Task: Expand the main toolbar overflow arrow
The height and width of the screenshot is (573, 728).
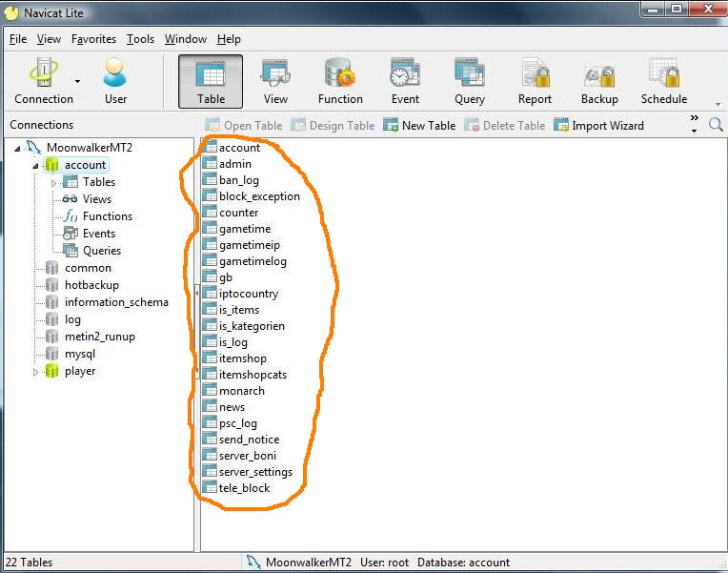Action: [x=718, y=104]
